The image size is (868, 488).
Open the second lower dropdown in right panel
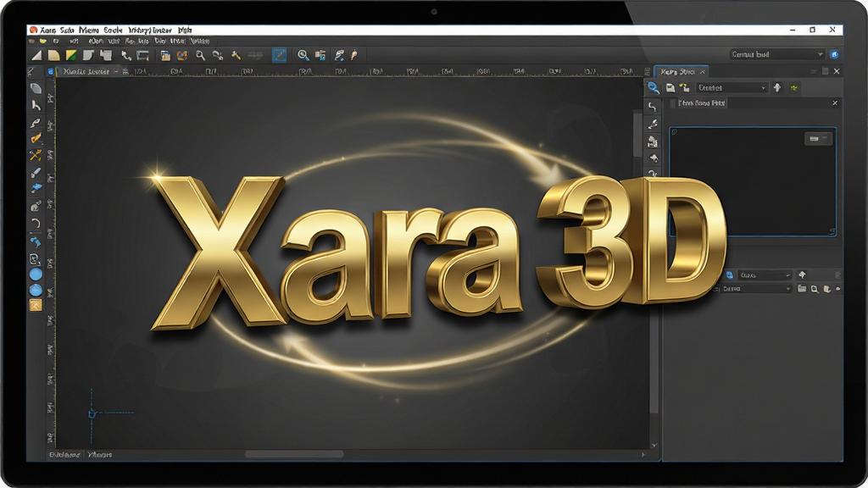pos(756,289)
